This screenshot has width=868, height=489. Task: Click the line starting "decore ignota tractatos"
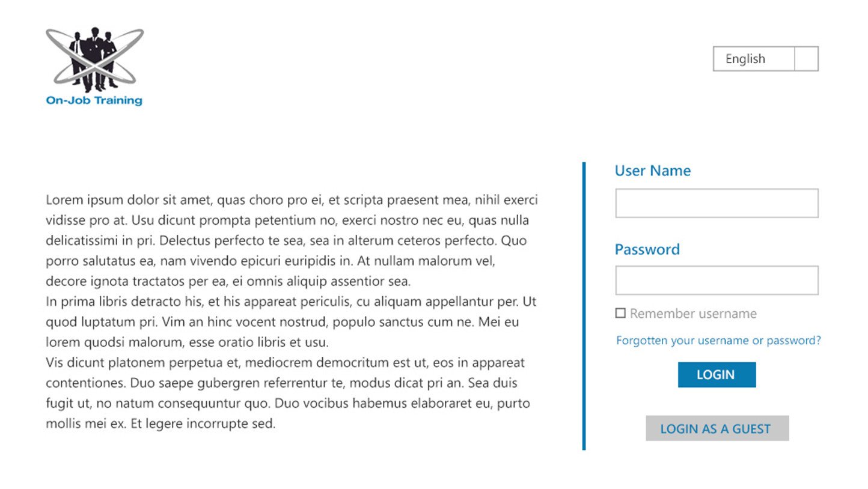[228, 281]
